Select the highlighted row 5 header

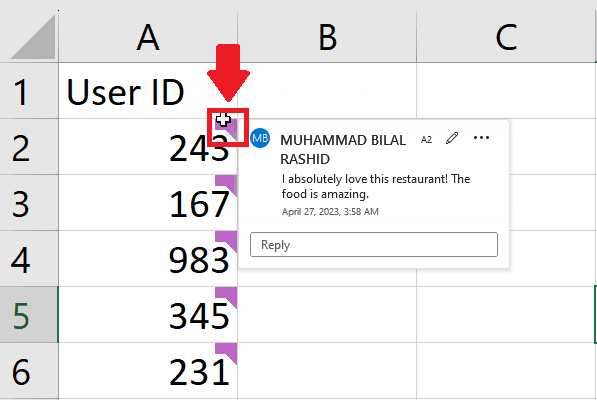(x=29, y=314)
